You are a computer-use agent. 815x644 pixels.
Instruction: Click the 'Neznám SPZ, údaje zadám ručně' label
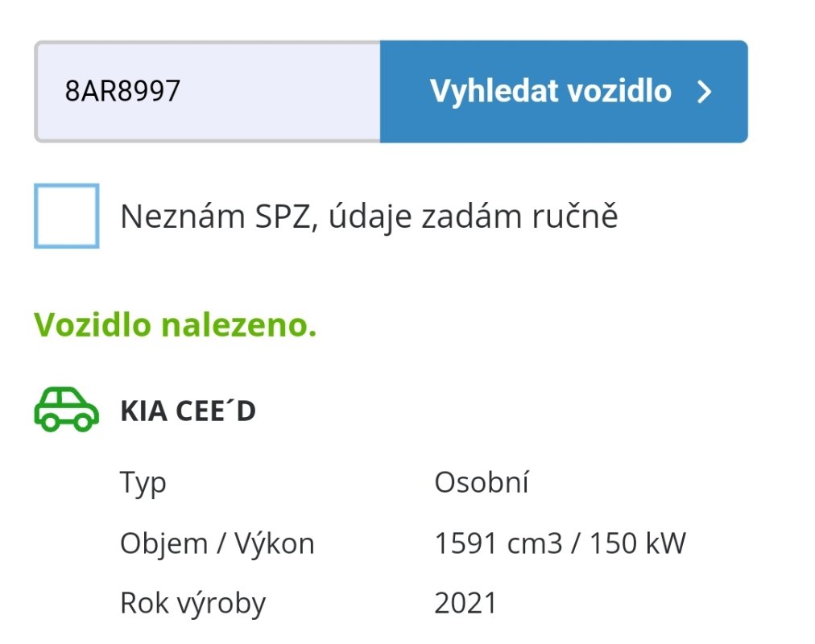click(369, 217)
